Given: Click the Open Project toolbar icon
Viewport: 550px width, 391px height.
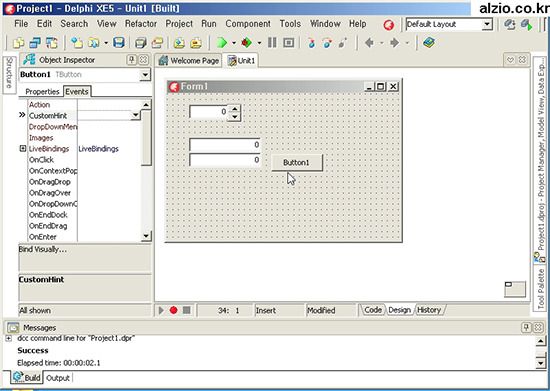Looking at the screenshot, I should coord(157,43).
